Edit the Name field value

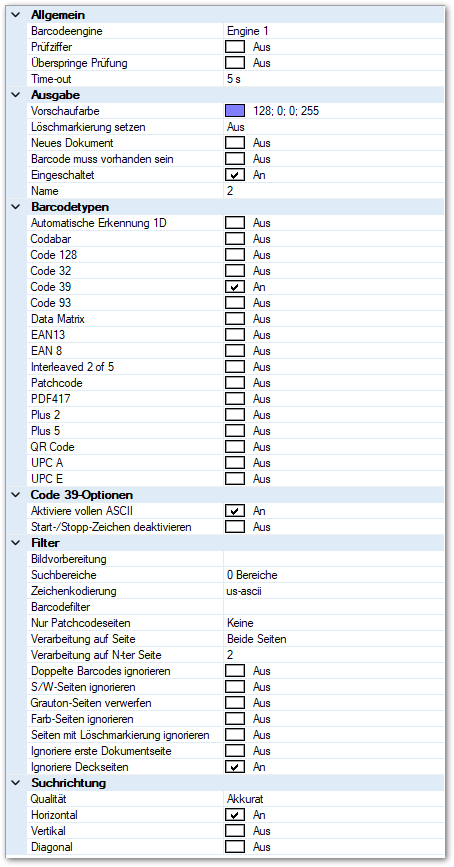334,191
